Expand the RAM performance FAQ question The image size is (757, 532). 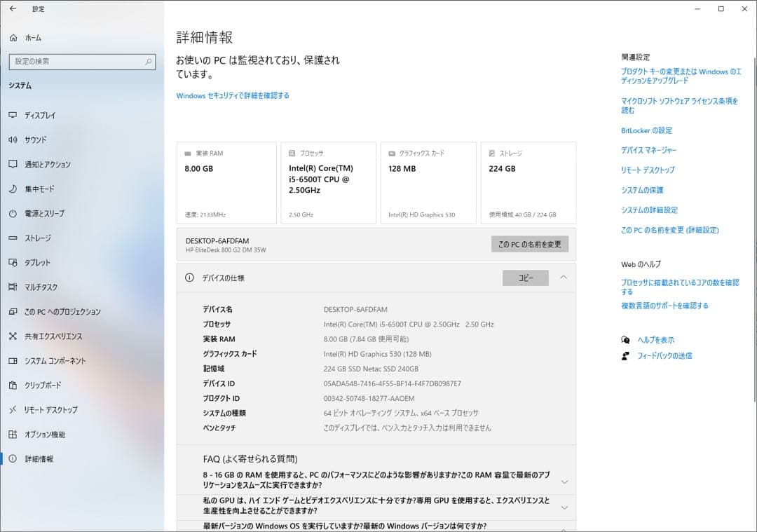coord(564,482)
